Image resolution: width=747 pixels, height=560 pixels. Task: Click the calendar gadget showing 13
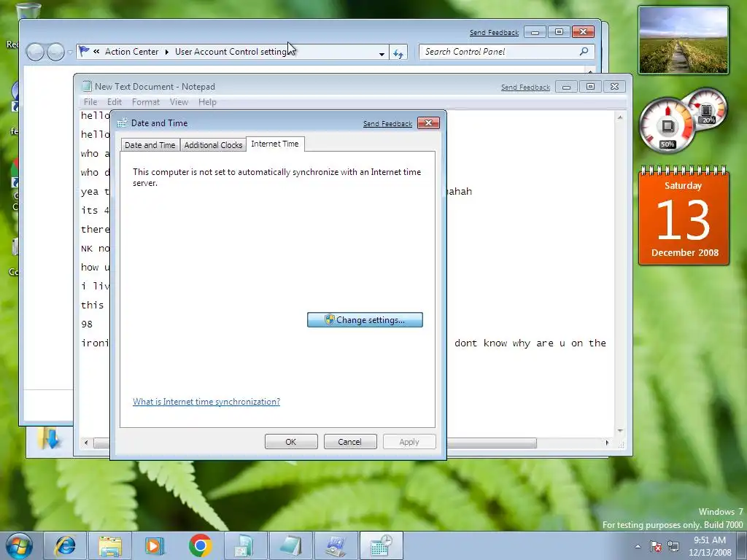684,216
